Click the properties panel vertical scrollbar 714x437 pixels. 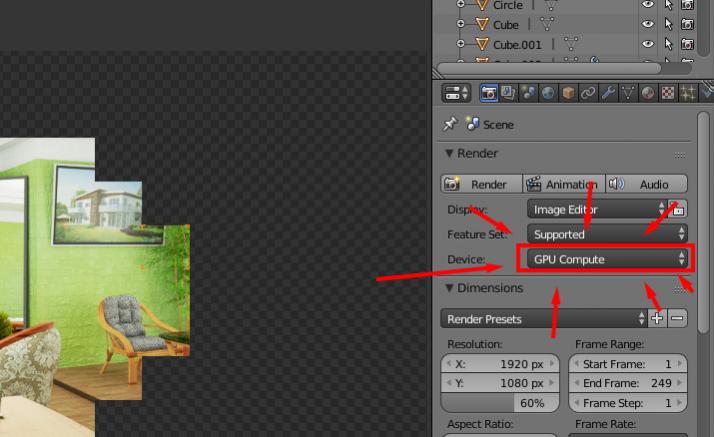pos(703,221)
